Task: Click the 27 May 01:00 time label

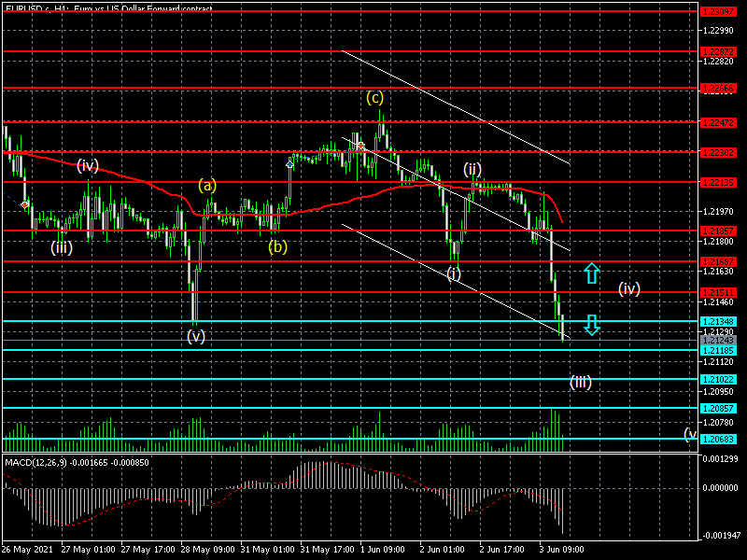Action: (x=88, y=550)
